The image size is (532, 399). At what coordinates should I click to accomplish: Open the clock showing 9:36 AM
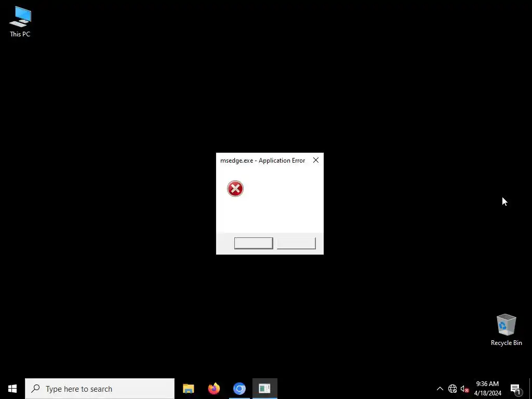click(487, 389)
